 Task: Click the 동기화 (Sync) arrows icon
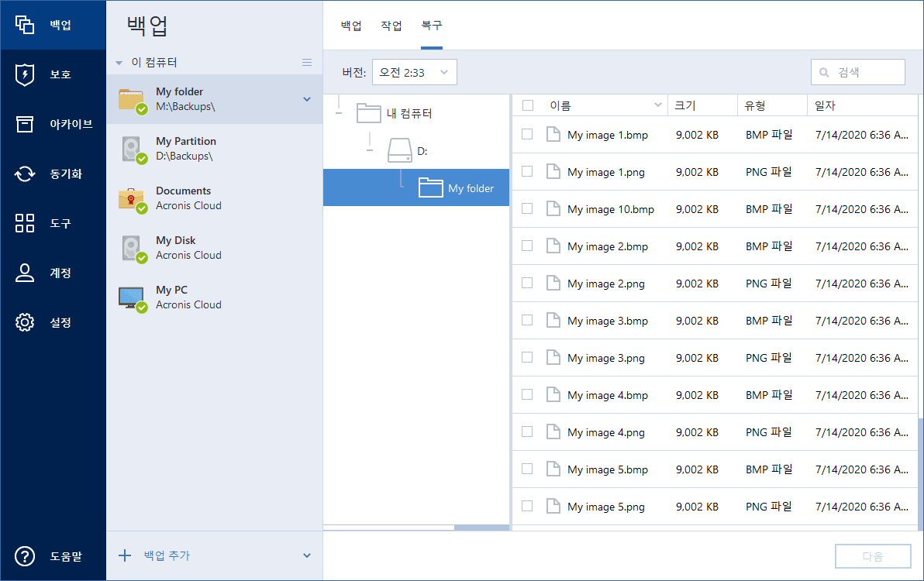(25, 174)
